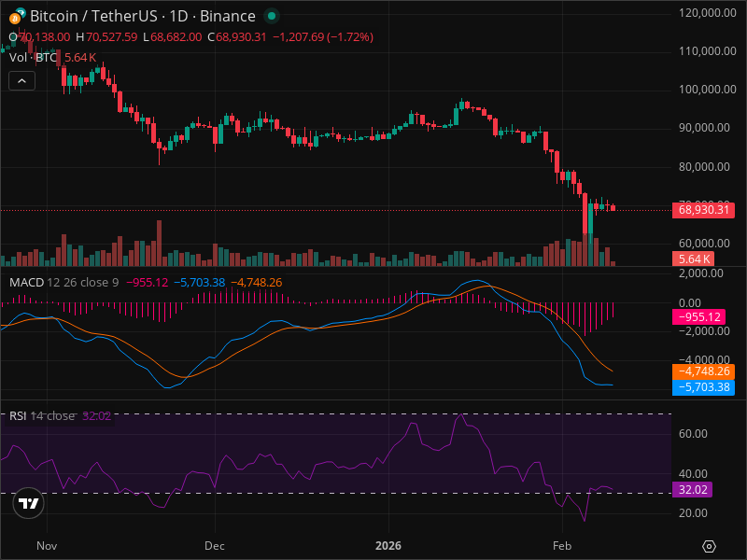Click the 80,000.00 price axis value
This screenshot has width=747, height=560.
point(704,167)
